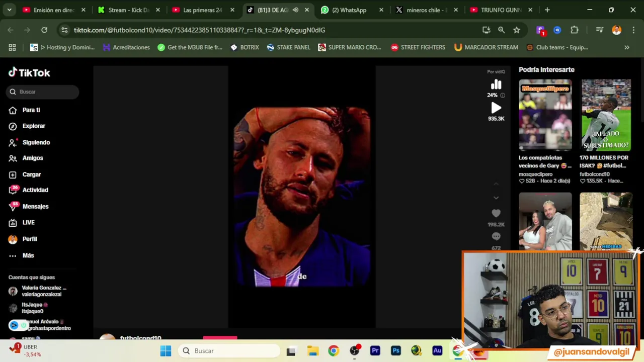View site information icon in address bar
This screenshot has height=362, width=644.
[x=64, y=30]
